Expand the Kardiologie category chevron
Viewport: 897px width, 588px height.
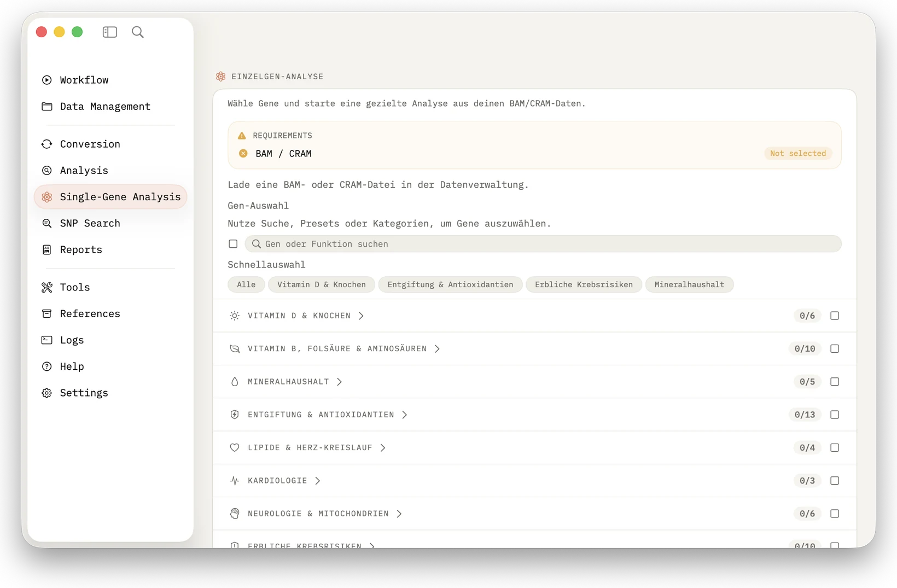coord(318,481)
